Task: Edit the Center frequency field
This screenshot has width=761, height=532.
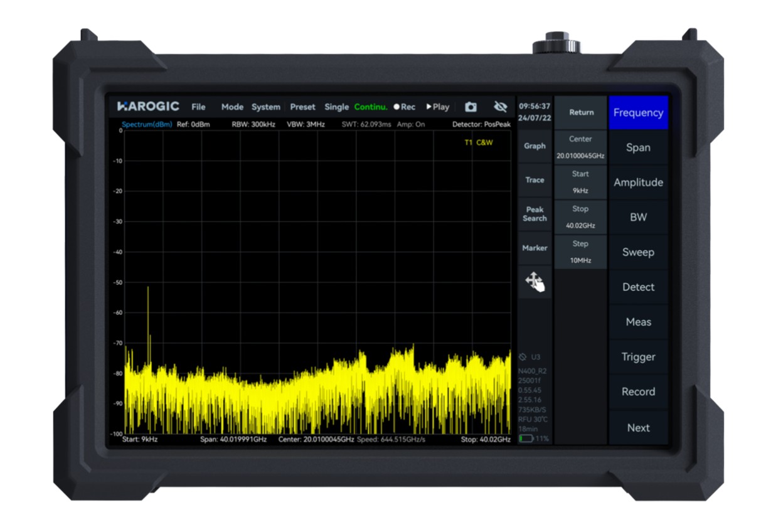Action: [580, 147]
